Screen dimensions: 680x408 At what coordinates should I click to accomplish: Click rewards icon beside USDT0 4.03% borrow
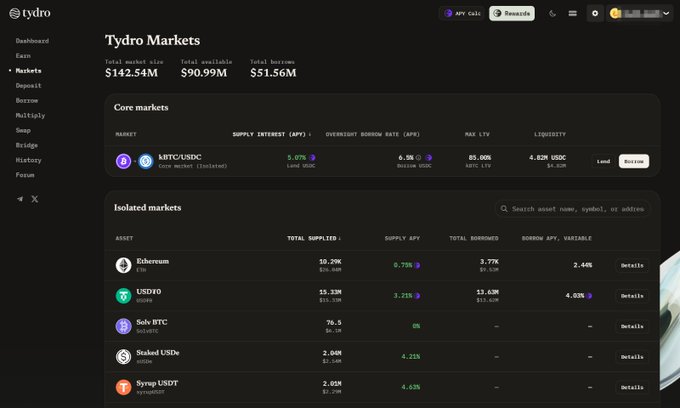[589, 296]
